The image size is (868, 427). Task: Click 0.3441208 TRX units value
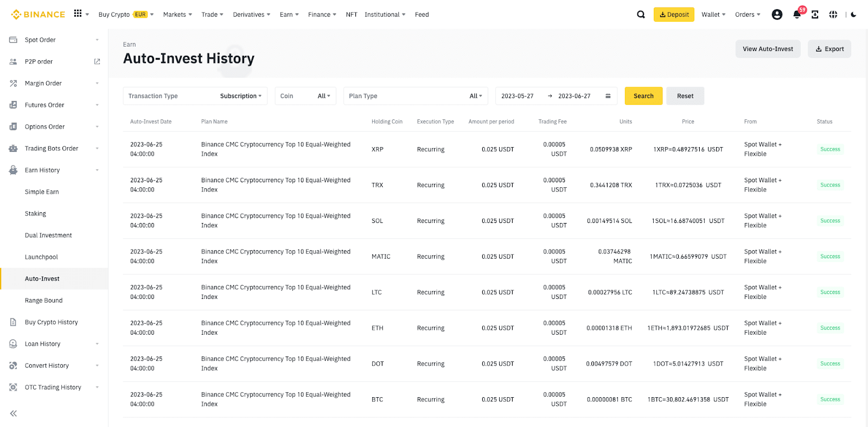coord(611,185)
